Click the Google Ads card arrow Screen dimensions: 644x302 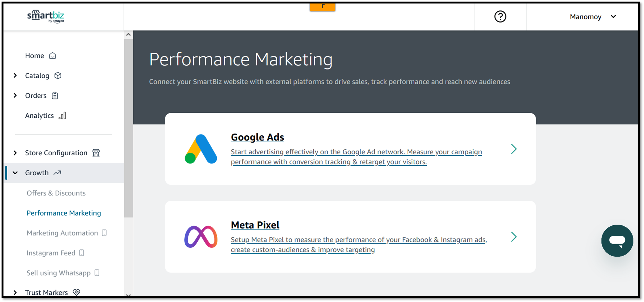[514, 149]
